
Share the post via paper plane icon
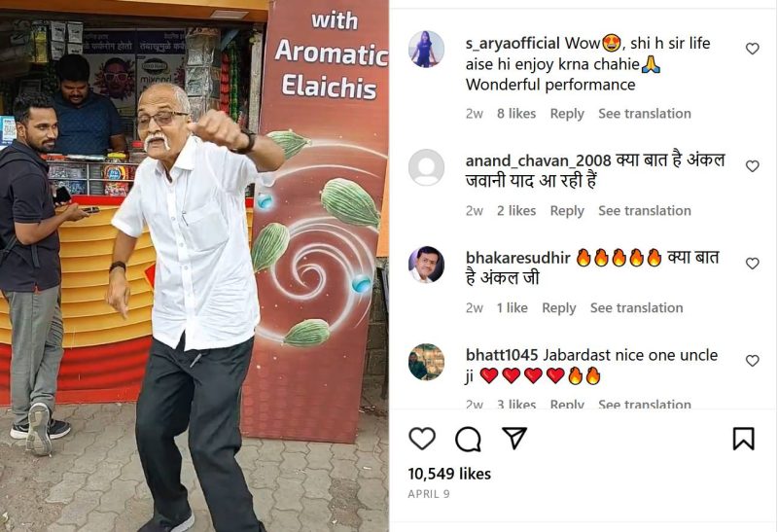(514, 439)
